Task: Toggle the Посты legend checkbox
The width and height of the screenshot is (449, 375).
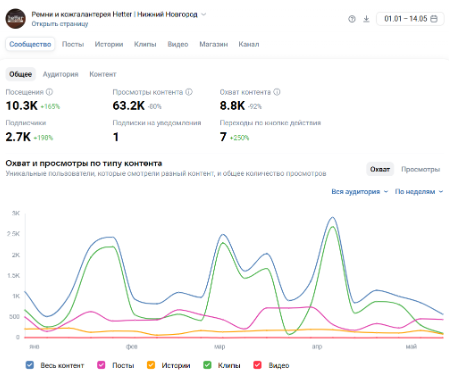Action: (x=101, y=365)
